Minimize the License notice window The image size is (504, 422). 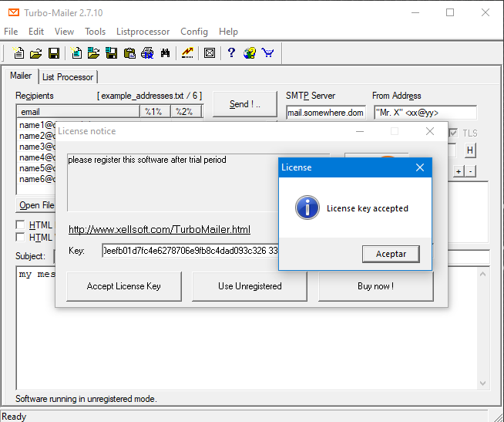coord(360,131)
